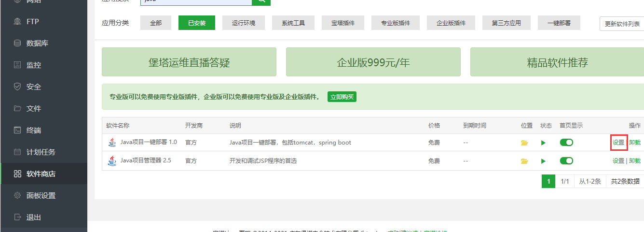Click the 软件名称 column header

[118, 126]
